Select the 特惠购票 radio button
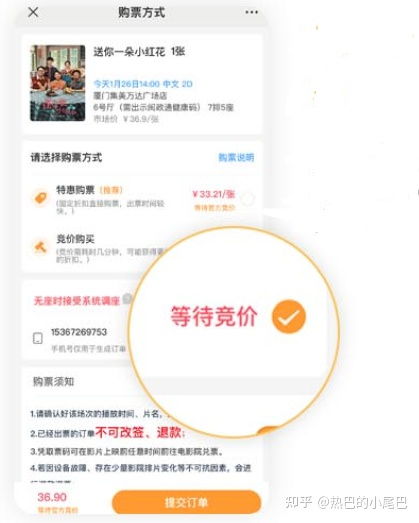Image resolution: width=419 pixels, height=523 pixels. pyautogui.click(x=248, y=198)
